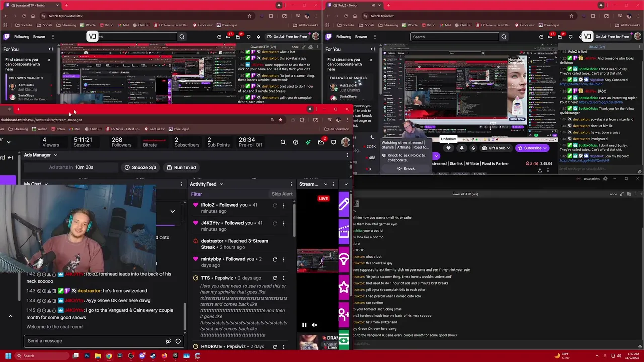This screenshot has width=644, height=362.
Task: Select the pink star quick action
Action: 344,287
